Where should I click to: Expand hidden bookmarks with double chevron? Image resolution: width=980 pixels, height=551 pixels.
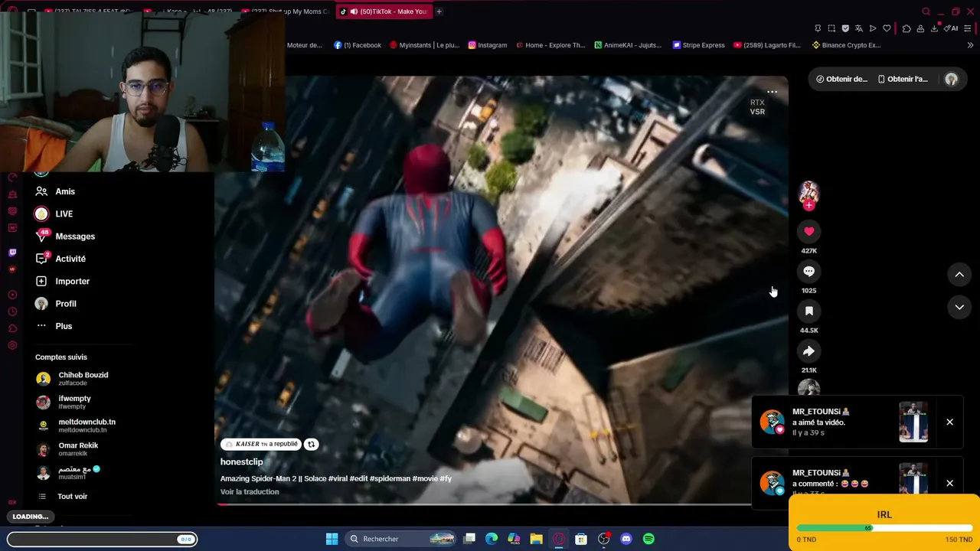tap(970, 45)
